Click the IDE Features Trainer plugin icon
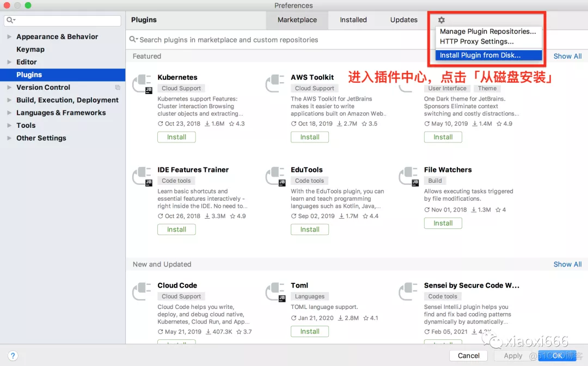Screen dimensions: 588x366 pyautogui.click(x=141, y=177)
